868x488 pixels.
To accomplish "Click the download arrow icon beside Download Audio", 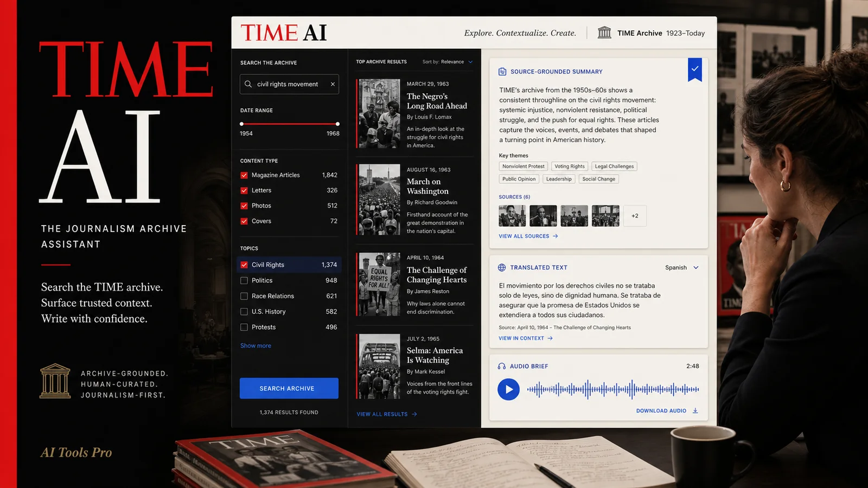I will tap(695, 410).
